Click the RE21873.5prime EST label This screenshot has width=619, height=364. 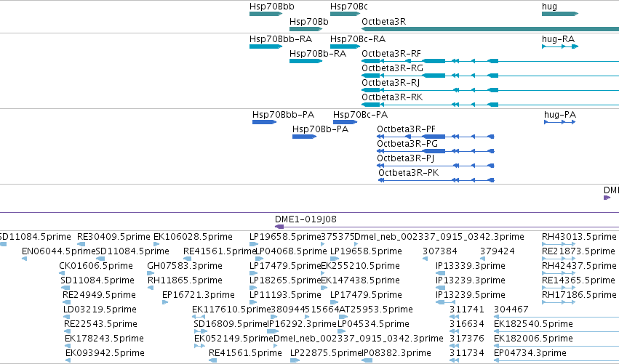(578, 251)
